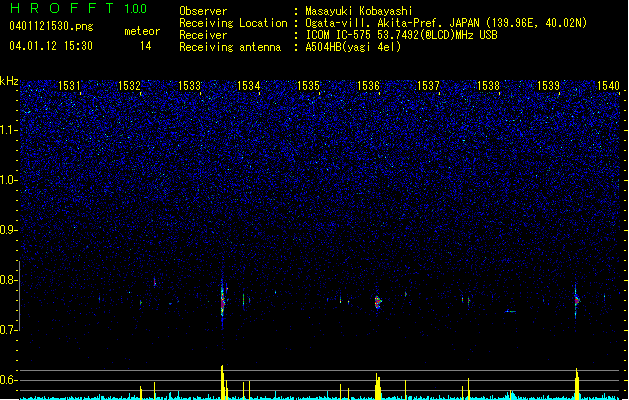Viewport: 629px width, 400px height.
Task: Click the 0.6 kHz axis label
Action: click(8, 380)
